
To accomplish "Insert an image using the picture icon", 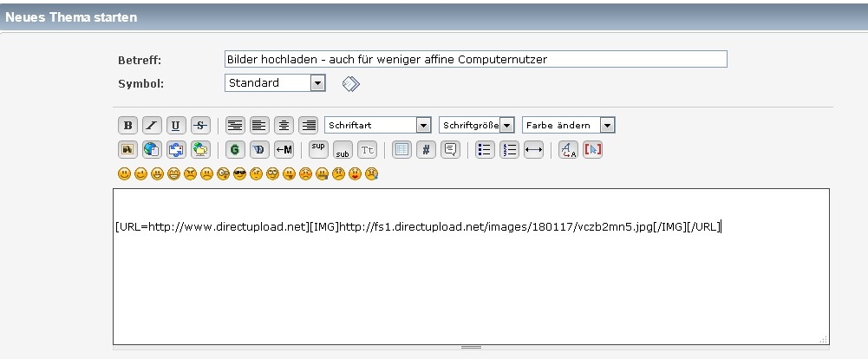I will [x=127, y=149].
